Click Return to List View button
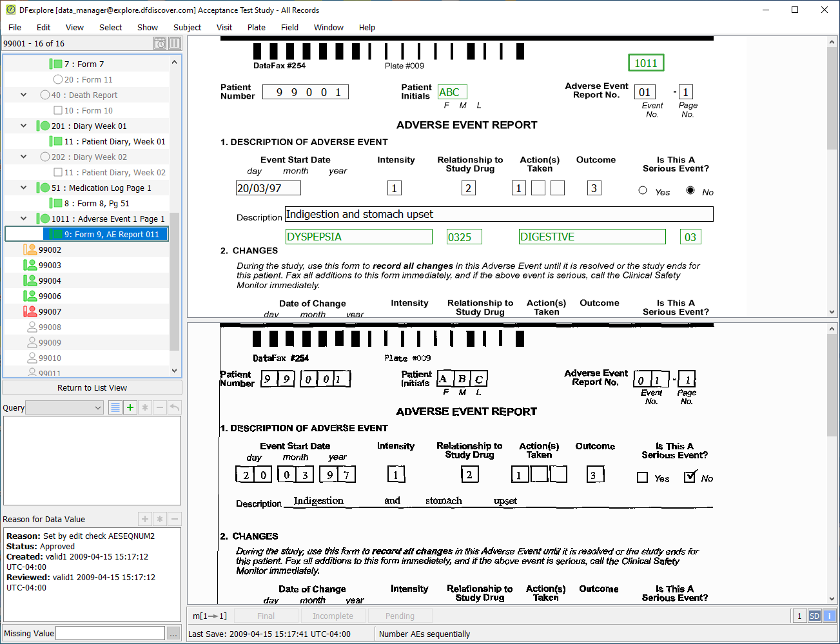Viewport: 840px width, 644px height. coord(92,387)
